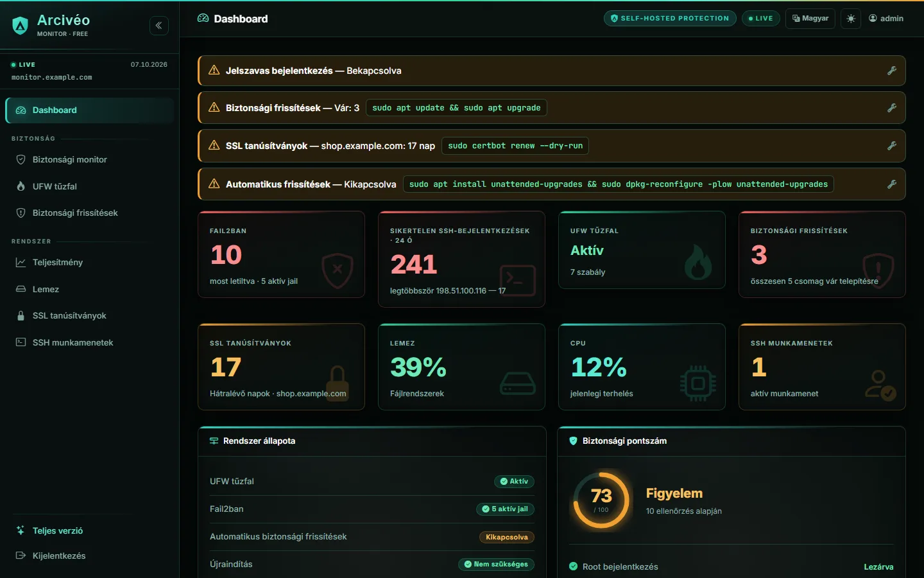Open Biztonsági monitor in the sidebar
The height and width of the screenshot is (578, 924).
pos(90,159)
